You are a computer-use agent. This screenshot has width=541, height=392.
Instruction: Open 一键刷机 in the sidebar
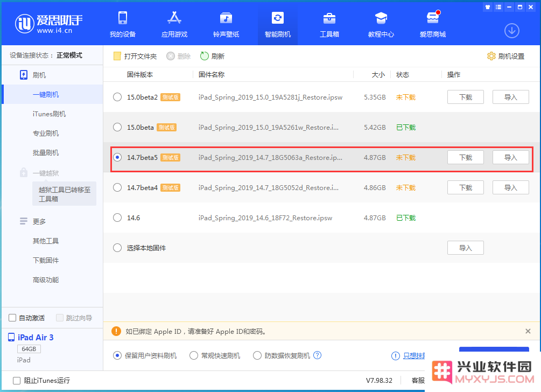(52, 94)
